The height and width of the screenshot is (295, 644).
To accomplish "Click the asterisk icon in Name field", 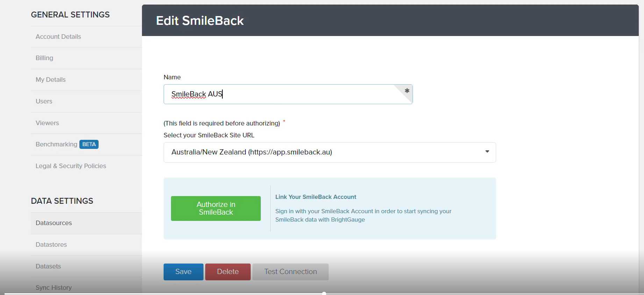I will tap(407, 91).
